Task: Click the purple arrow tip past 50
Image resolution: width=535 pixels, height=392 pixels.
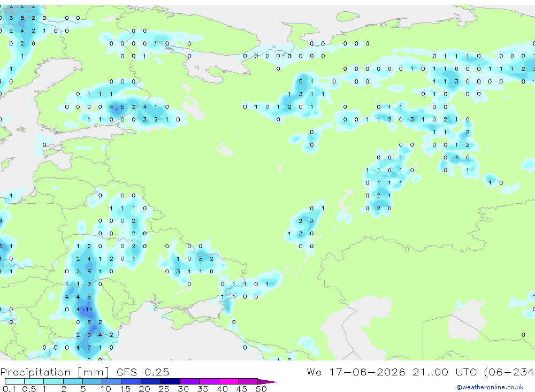Action: pyautogui.click(x=267, y=382)
